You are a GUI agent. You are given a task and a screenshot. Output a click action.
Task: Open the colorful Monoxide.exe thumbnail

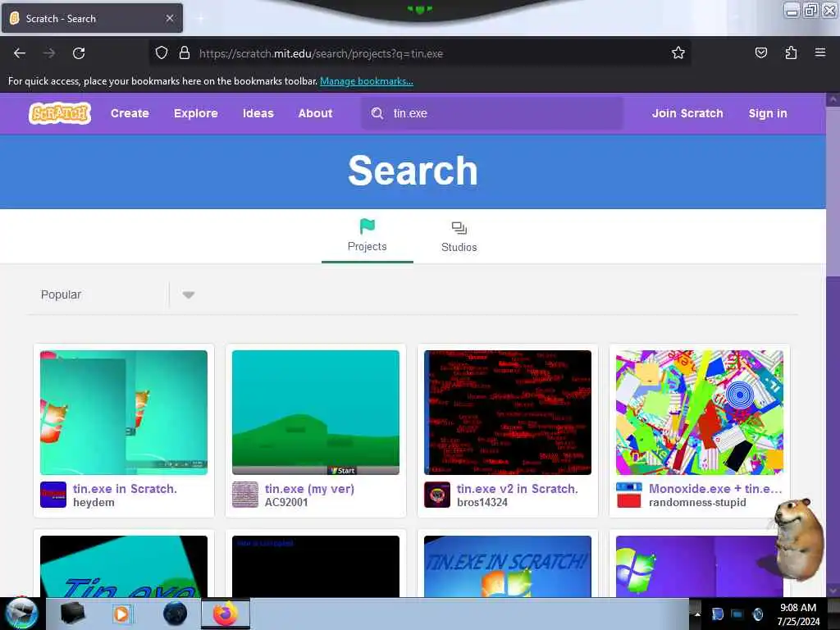699,413
